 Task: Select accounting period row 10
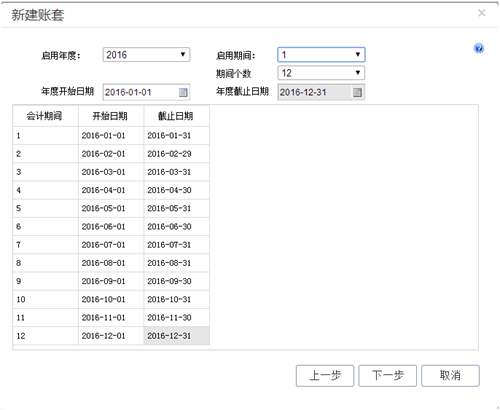click(x=111, y=299)
